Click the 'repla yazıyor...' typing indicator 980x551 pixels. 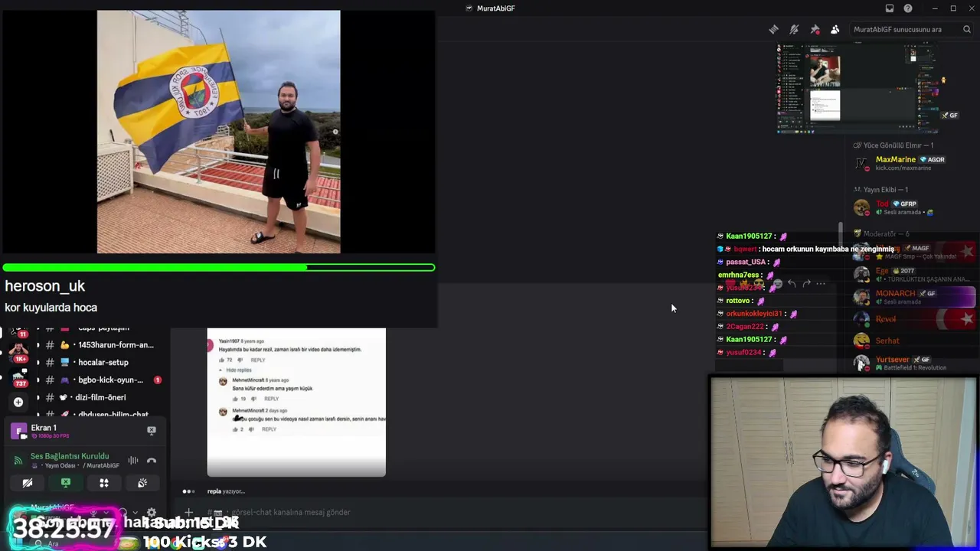(226, 491)
